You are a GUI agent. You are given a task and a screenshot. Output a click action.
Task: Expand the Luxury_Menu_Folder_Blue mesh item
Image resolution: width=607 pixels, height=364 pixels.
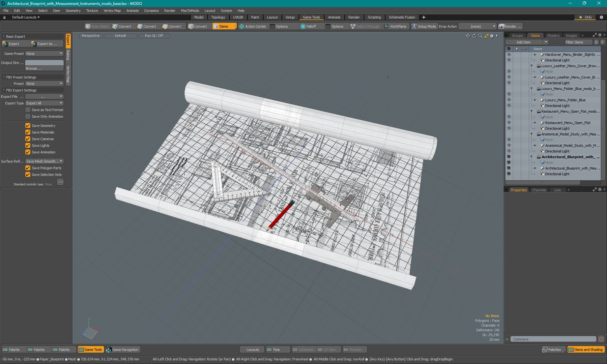click(x=535, y=100)
